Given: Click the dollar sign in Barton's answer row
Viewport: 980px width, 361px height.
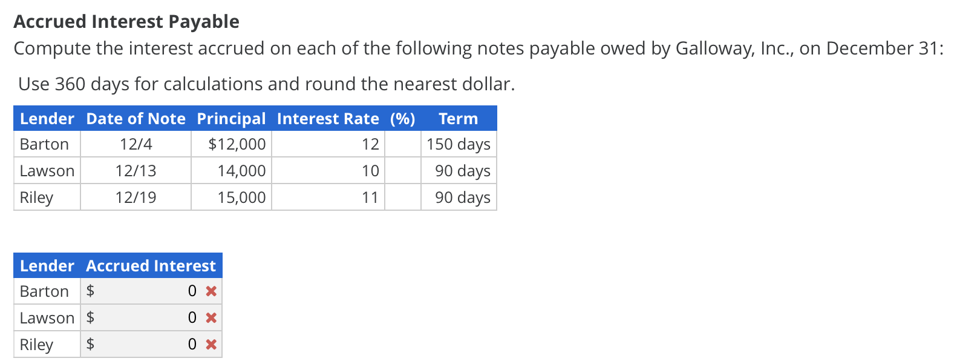Looking at the screenshot, I should pyautogui.click(x=91, y=291).
